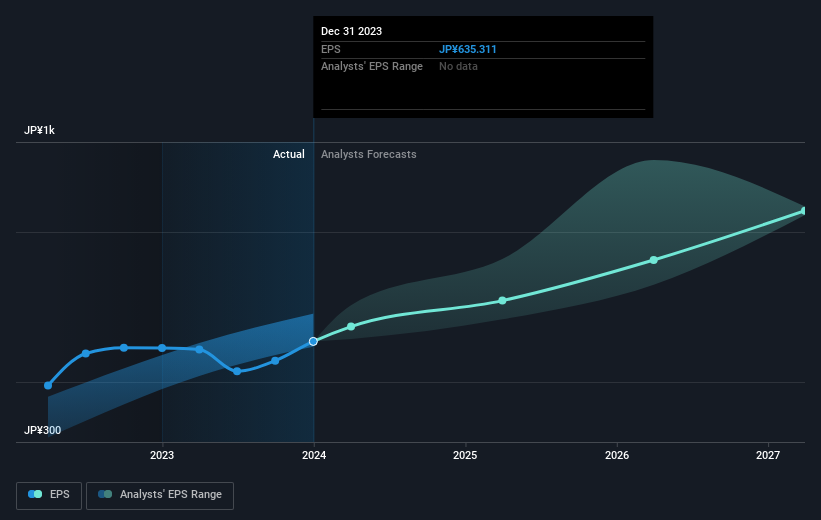Select the forecast data point after 2025

(x=503, y=301)
